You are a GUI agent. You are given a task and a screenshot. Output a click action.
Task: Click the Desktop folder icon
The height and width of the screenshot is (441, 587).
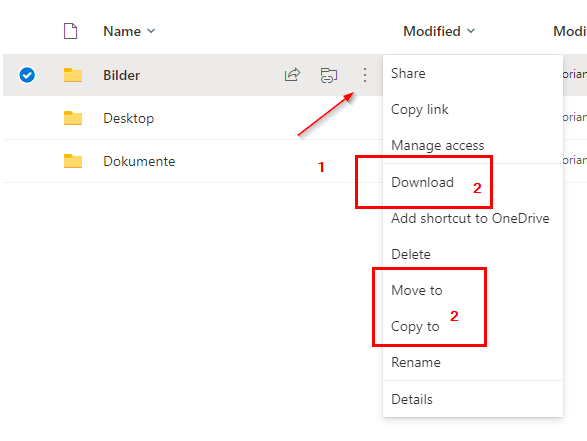[73, 118]
